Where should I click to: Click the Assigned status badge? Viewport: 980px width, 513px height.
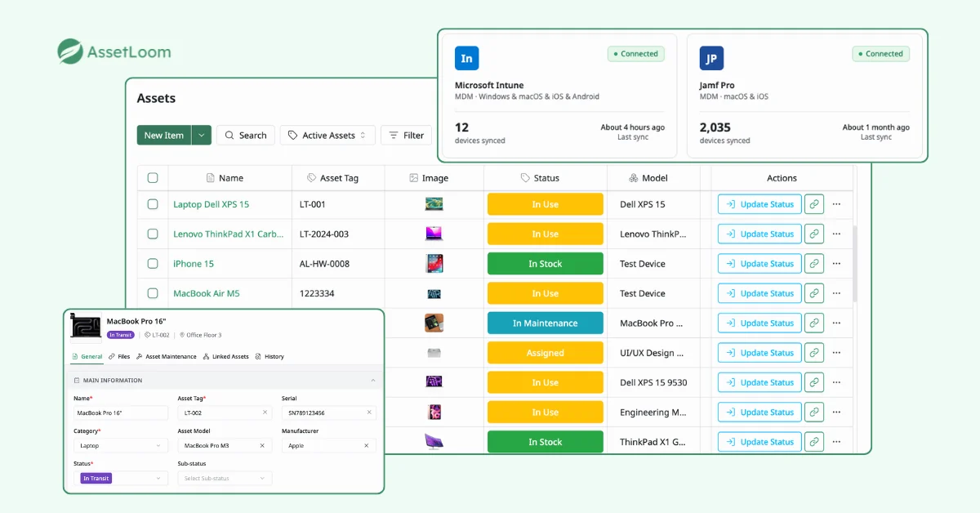pyautogui.click(x=546, y=353)
